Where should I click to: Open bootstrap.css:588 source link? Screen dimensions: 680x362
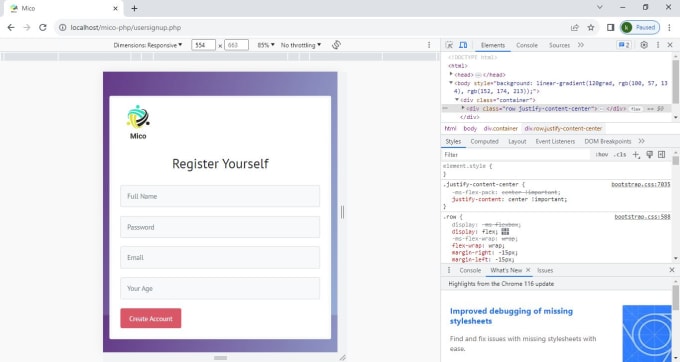pos(642,217)
